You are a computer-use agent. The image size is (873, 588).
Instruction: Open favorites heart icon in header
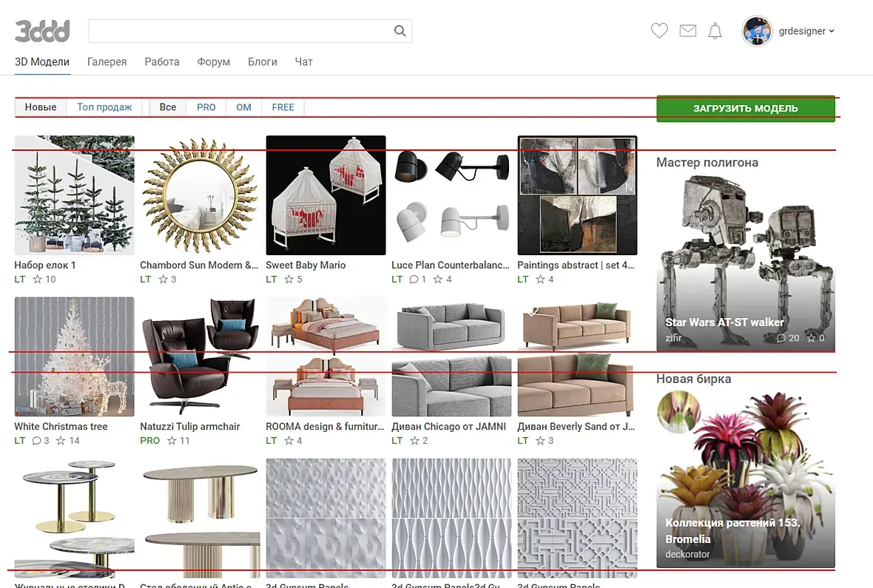tap(659, 30)
